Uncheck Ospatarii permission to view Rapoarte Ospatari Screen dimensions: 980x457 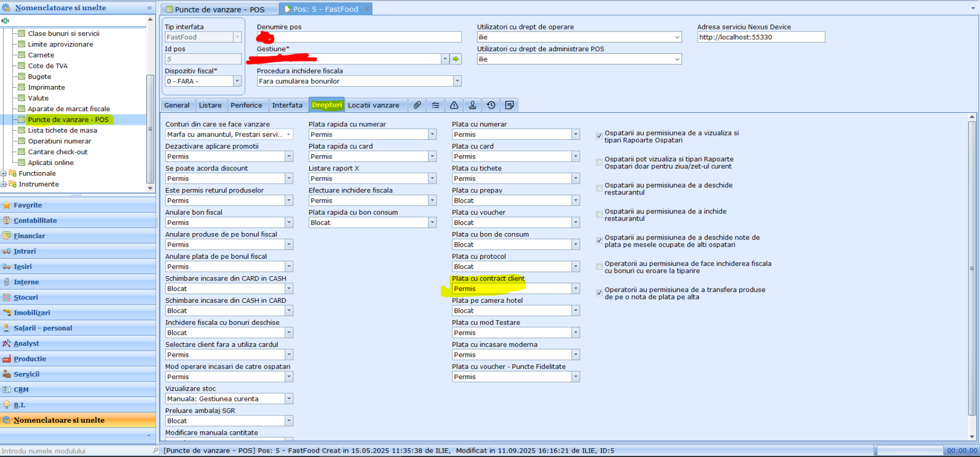point(599,136)
